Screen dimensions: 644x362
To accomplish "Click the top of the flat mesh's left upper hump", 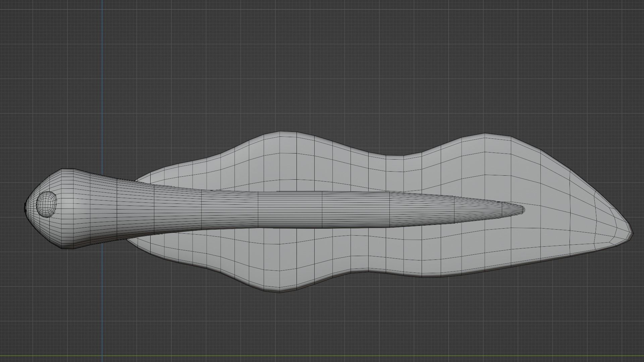I will 280,133.
